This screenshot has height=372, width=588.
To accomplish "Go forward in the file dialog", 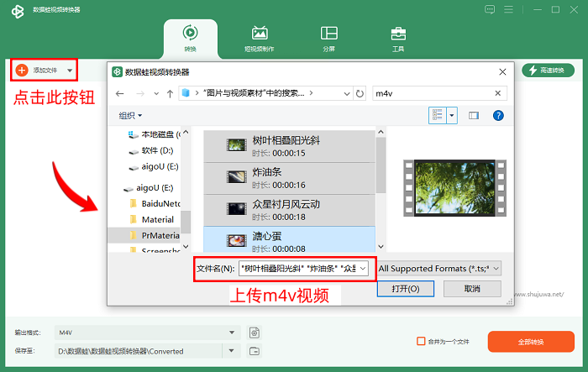I will (x=140, y=93).
